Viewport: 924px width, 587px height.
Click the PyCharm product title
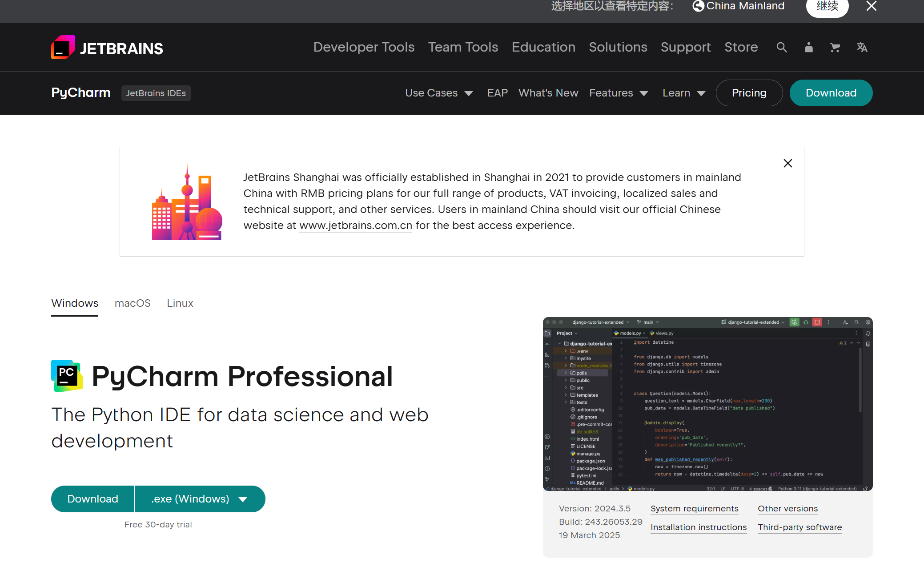(81, 92)
